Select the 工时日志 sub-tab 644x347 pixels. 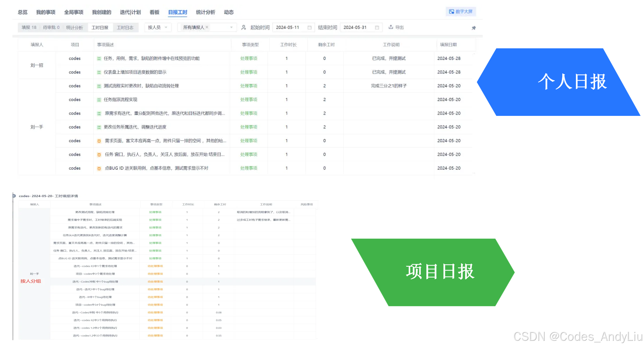click(125, 28)
